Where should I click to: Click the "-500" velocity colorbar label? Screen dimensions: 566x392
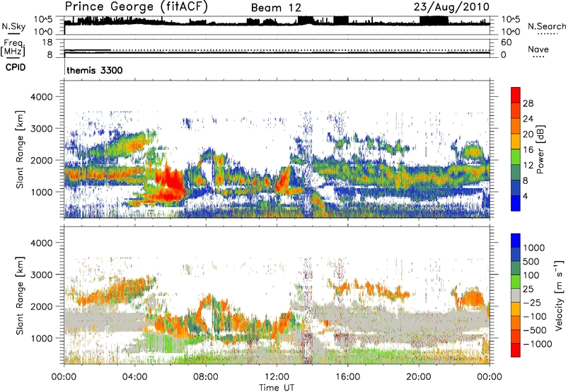(x=534, y=330)
